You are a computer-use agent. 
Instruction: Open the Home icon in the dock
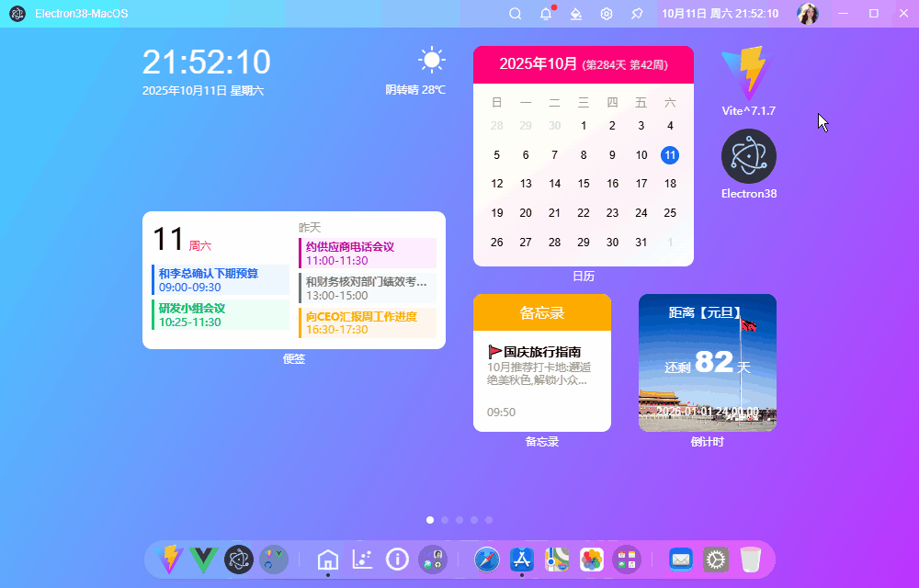tap(327, 560)
